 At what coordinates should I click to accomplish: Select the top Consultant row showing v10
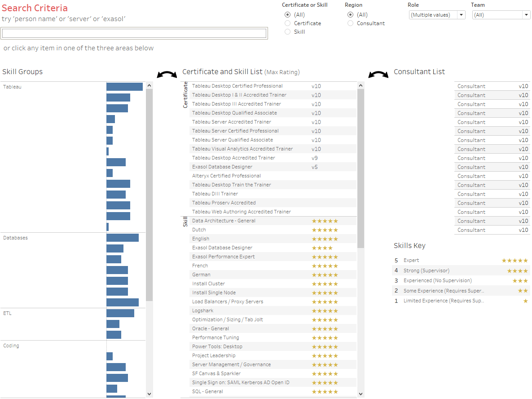(492, 86)
